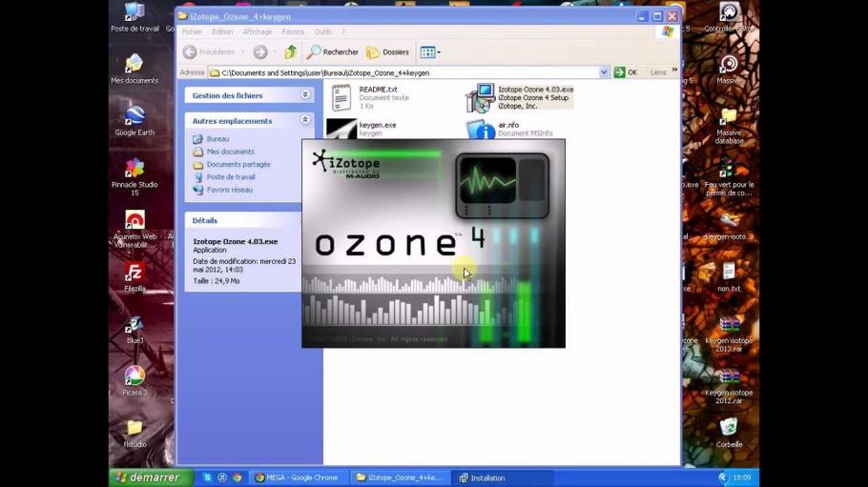Open Précédente history dropdown arrow

point(242,52)
